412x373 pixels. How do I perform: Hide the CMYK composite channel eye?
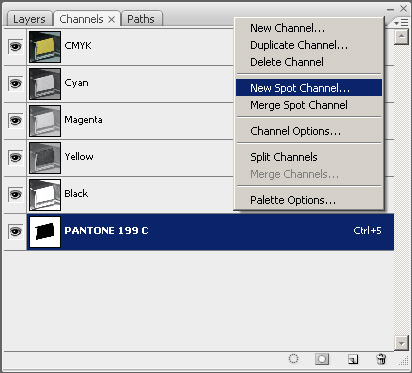pos(15,46)
